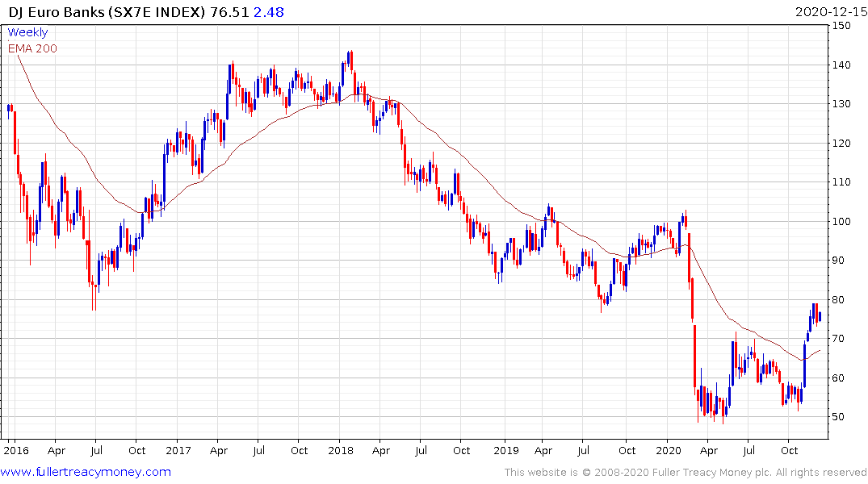
Task: Open the www.fullertreacymoney.com link
Action: pyautogui.click(x=86, y=472)
